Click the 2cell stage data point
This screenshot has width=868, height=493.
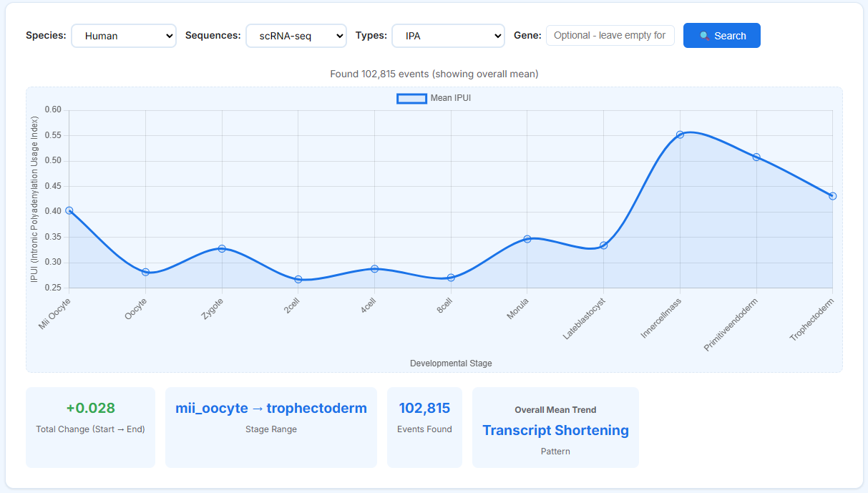pyautogui.click(x=298, y=279)
